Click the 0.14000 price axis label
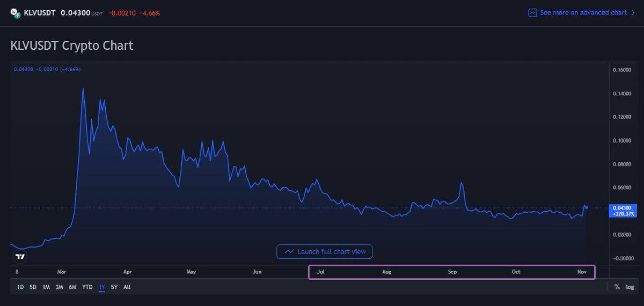Screen dimensions: 644x306 pos(622,94)
